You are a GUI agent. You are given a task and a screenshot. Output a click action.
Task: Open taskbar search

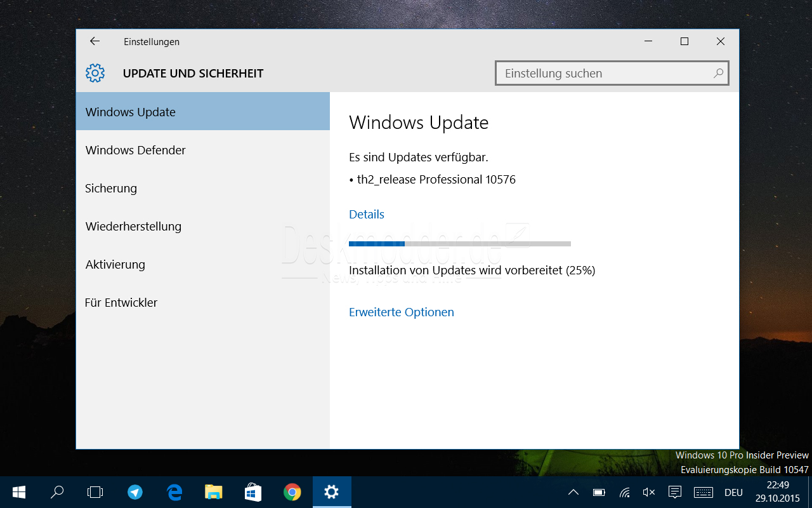pyautogui.click(x=57, y=492)
